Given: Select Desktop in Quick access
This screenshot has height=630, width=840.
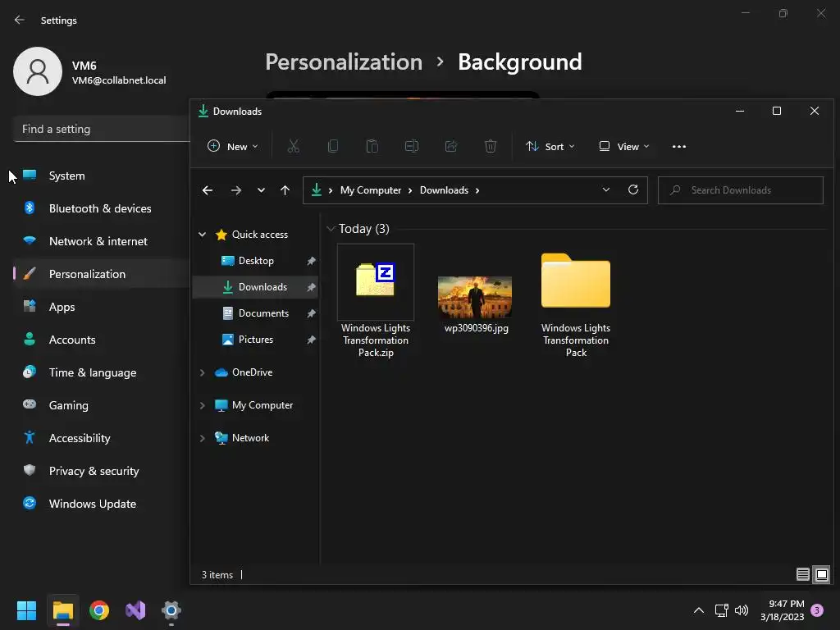Looking at the screenshot, I should 255,261.
